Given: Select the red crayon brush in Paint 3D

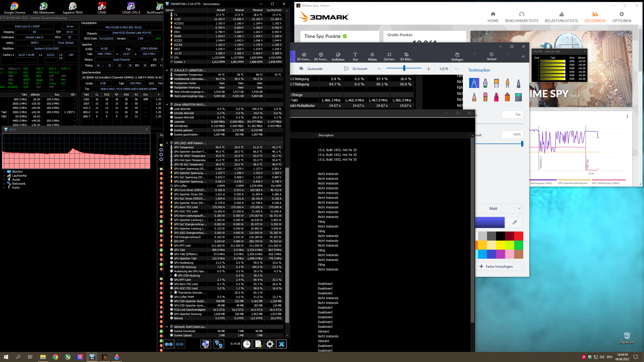Looking at the screenshot, I should point(496,97).
